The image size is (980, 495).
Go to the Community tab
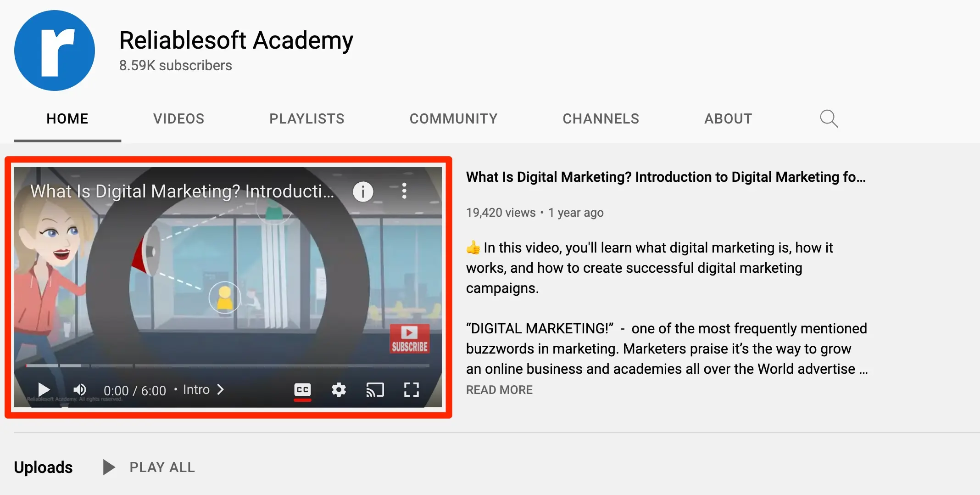[453, 119]
